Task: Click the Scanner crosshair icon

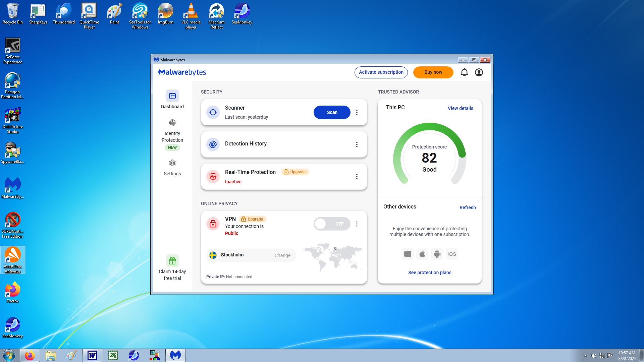Action: pyautogui.click(x=213, y=112)
